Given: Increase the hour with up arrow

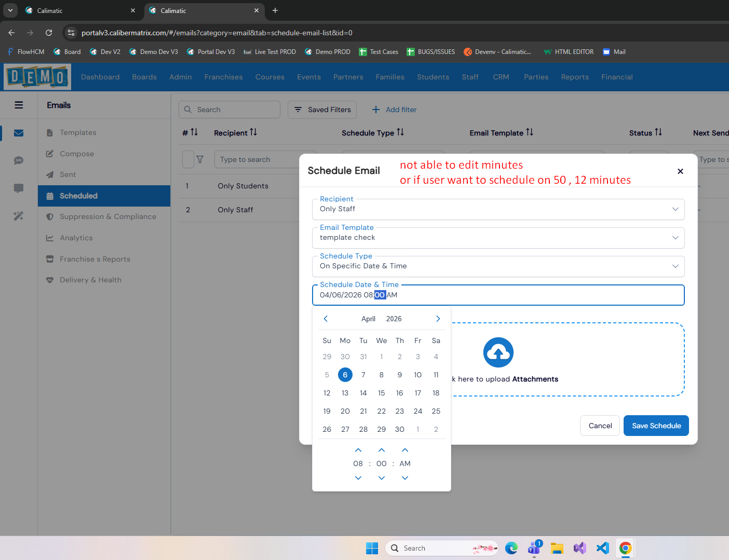Looking at the screenshot, I should click(358, 450).
